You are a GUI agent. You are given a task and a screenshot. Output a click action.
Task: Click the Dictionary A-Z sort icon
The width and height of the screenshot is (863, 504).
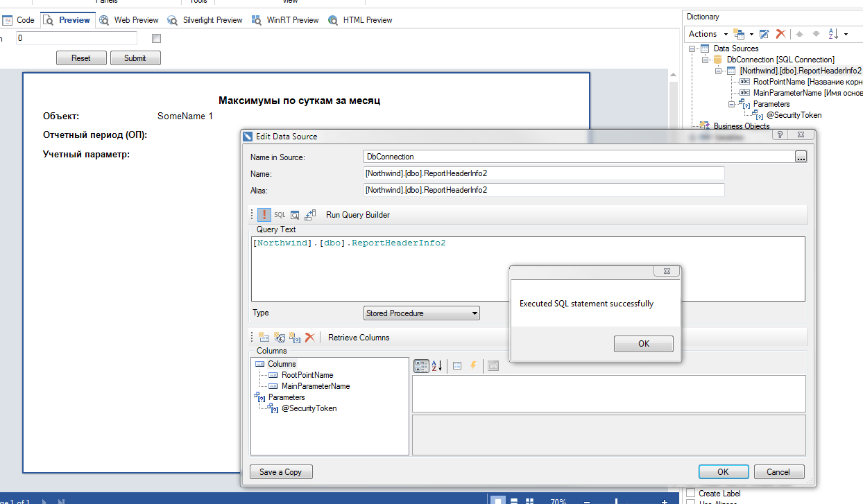tap(833, 34)
